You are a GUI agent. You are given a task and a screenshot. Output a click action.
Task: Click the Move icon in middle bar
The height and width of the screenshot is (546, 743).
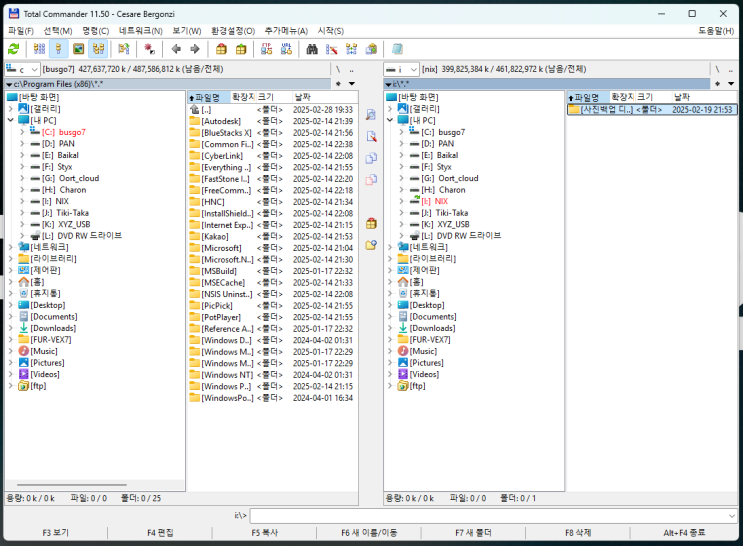point(371,180)
